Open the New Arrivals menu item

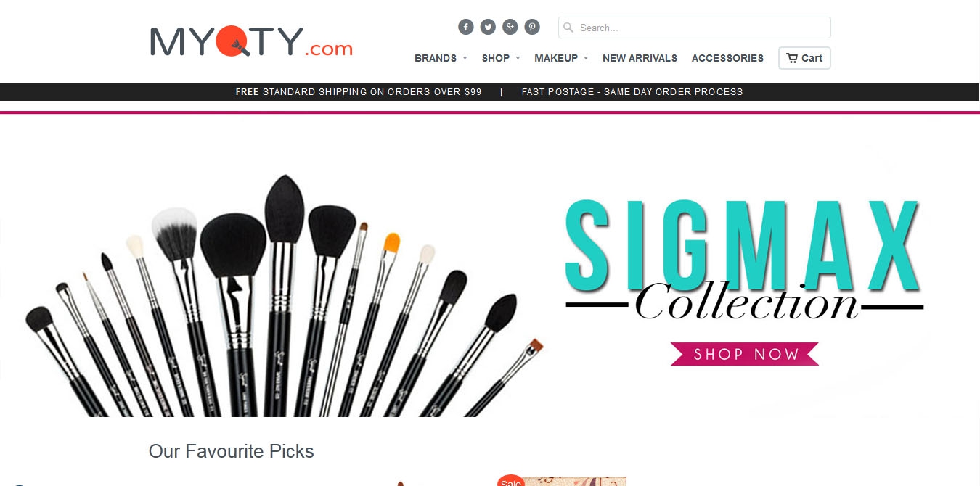640,58
